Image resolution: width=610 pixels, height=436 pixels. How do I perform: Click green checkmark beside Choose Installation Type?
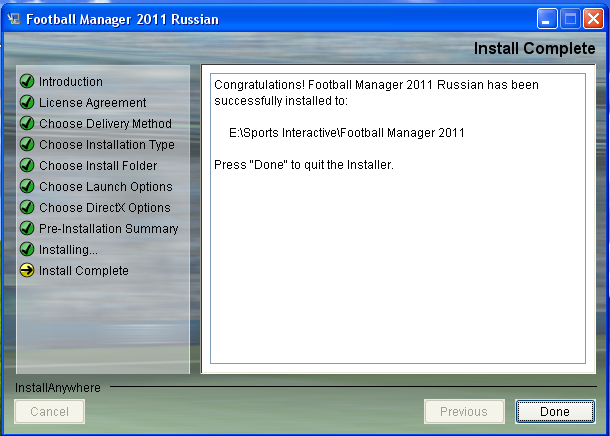27,144
